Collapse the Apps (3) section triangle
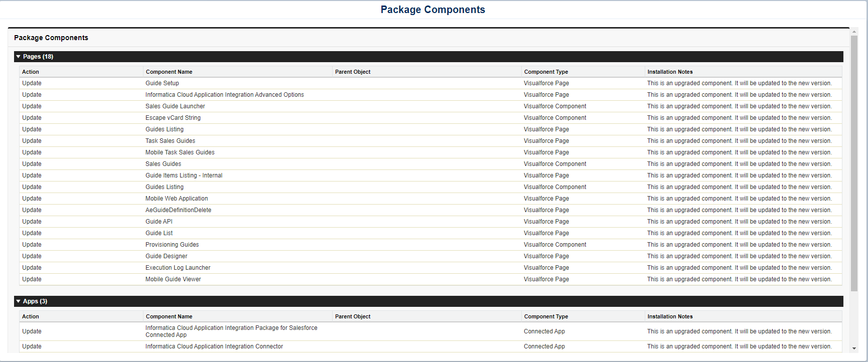 [x=18, y=301]
